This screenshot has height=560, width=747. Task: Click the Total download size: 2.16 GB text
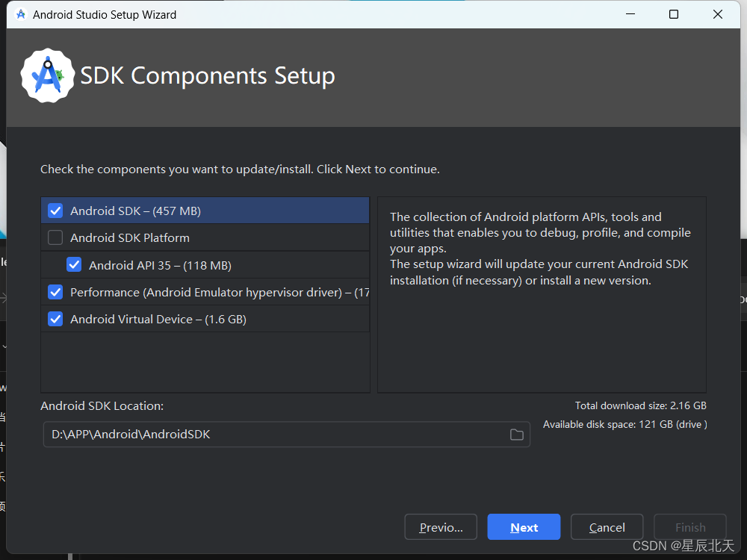pyautogui.click(x=641, y=405)
